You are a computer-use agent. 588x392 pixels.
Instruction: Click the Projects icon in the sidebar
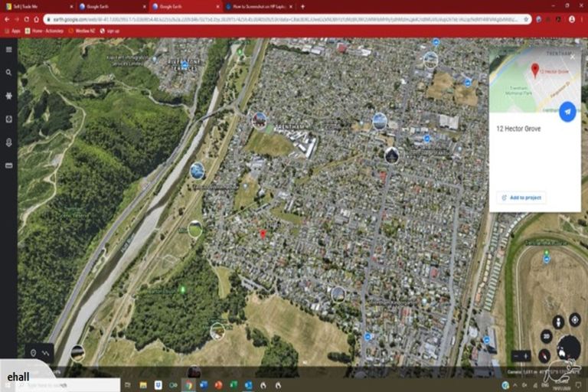pos(8,119)
